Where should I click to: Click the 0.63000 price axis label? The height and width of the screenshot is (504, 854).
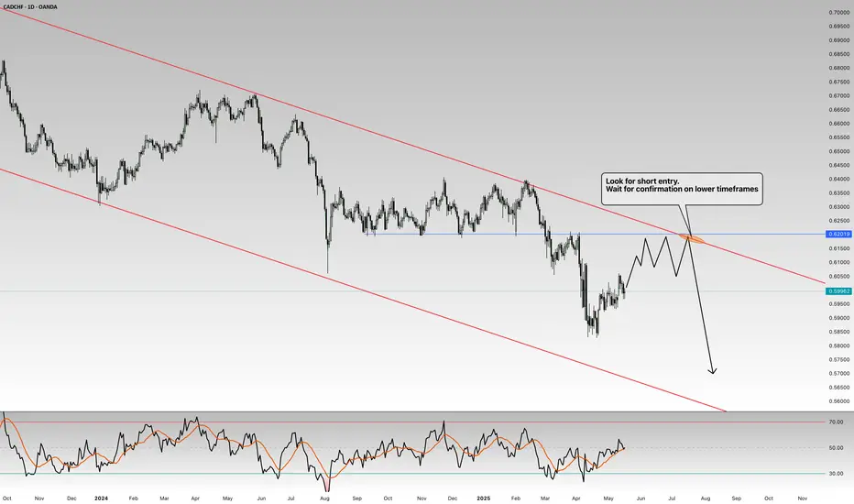coord(838,207)
